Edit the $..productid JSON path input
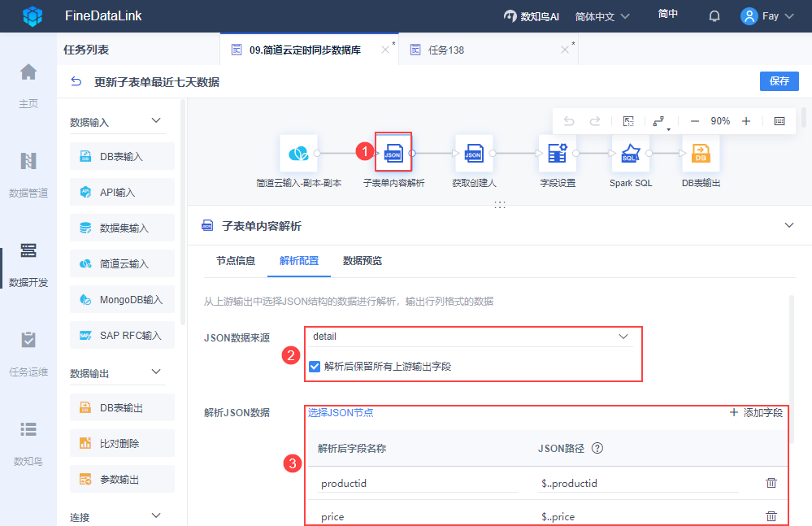This screenshot has width=812, height=526. tap(638, 483)
